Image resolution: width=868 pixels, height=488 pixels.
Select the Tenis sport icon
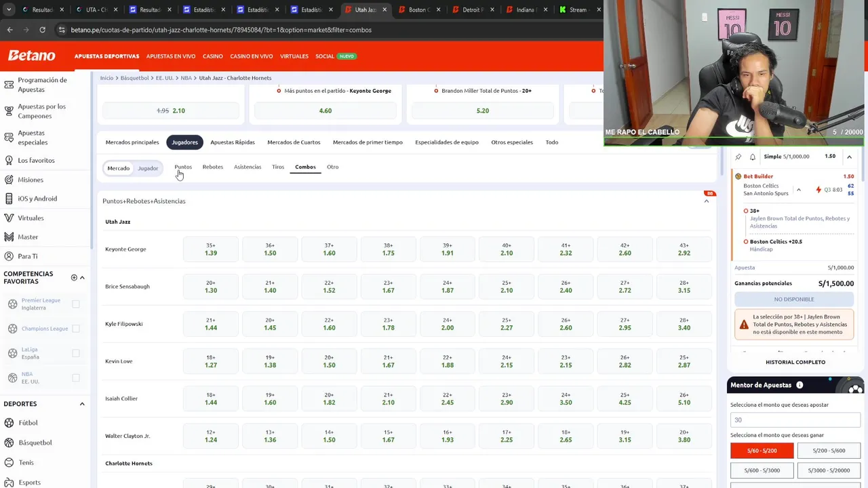coord(9,462)
